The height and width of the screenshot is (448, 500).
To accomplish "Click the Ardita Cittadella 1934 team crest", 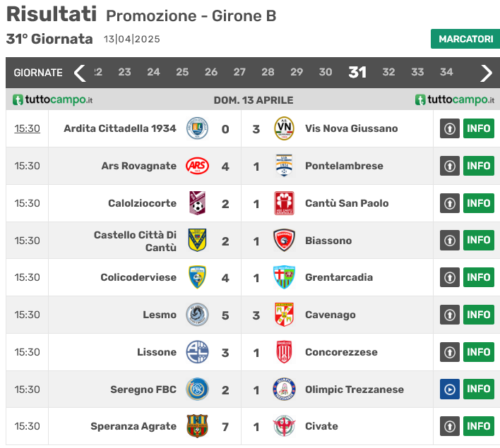I will coord(197,128).
